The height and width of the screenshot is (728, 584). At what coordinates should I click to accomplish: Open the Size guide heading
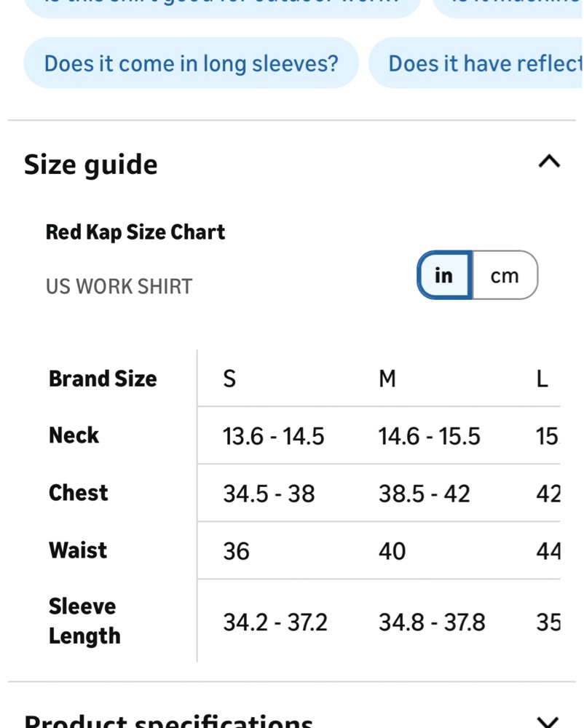point(90,165)
